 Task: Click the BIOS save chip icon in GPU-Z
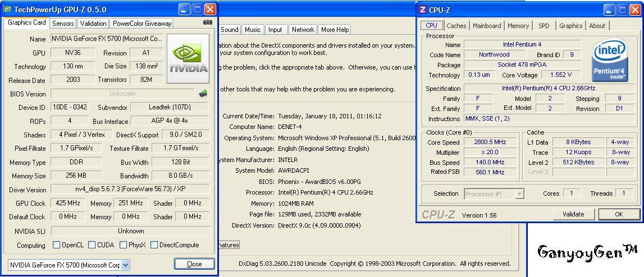pos(203,94)
